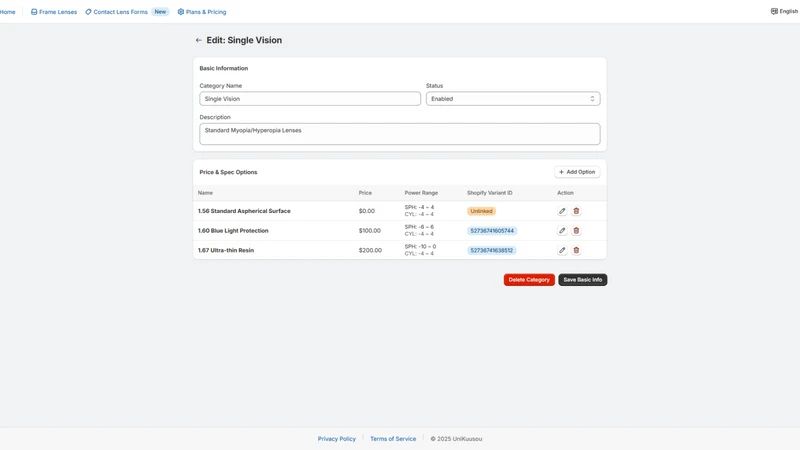The width and height of the screenshot is (800, 450).
Task: Go back using the arrow beside Edit: Single Vision
Action: [198, 40]
